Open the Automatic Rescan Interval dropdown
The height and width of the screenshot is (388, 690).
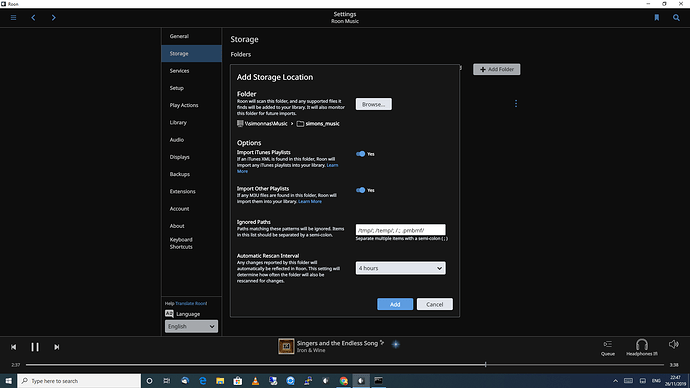click(x=400, y=268)
